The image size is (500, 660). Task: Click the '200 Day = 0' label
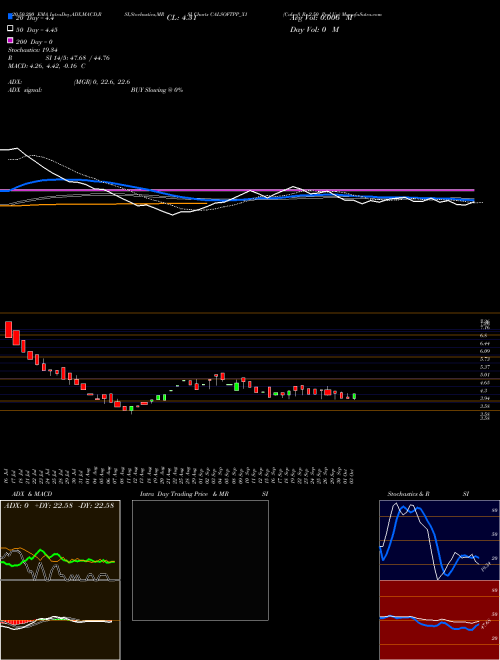point(35,42)
